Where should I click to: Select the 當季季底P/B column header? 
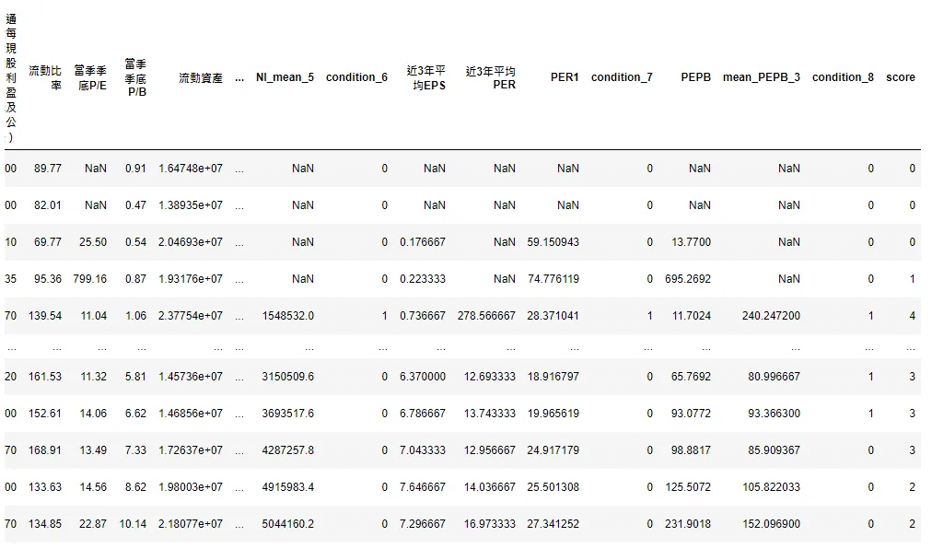pyautogui.click(x=135, y=77)
